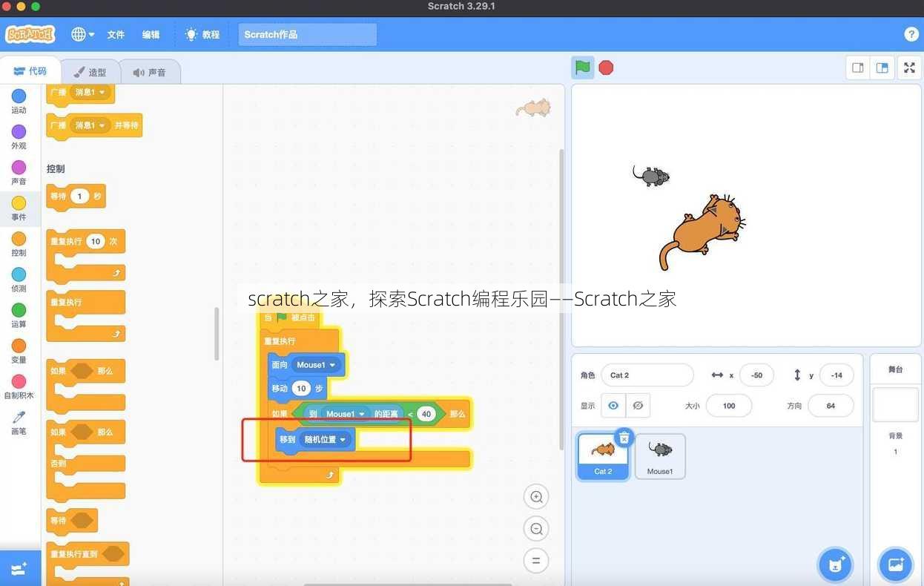This screenshot has width=924, height=586.
Task: Click the green flag to run
Action: 583,68
